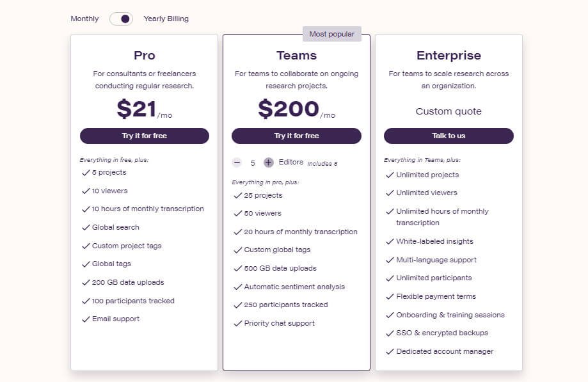
Task: Click checkmark icon beside Email support
Action: point(86,319)
